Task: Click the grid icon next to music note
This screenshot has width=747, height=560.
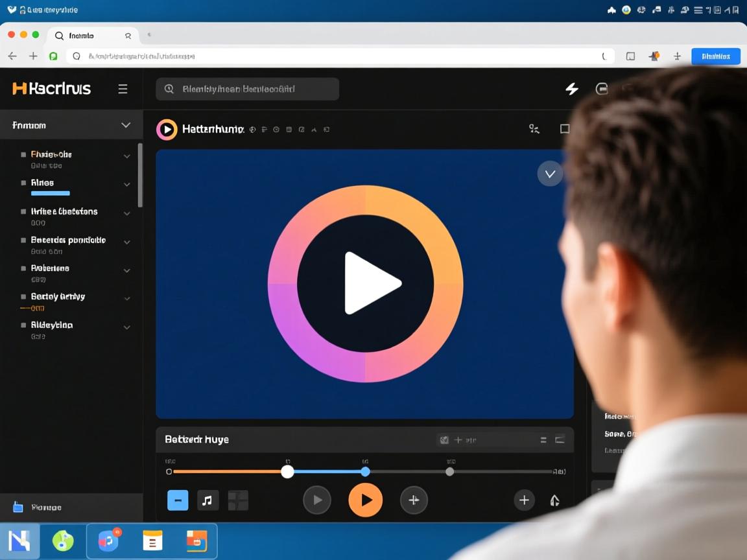Action: (x=238, y=500)
